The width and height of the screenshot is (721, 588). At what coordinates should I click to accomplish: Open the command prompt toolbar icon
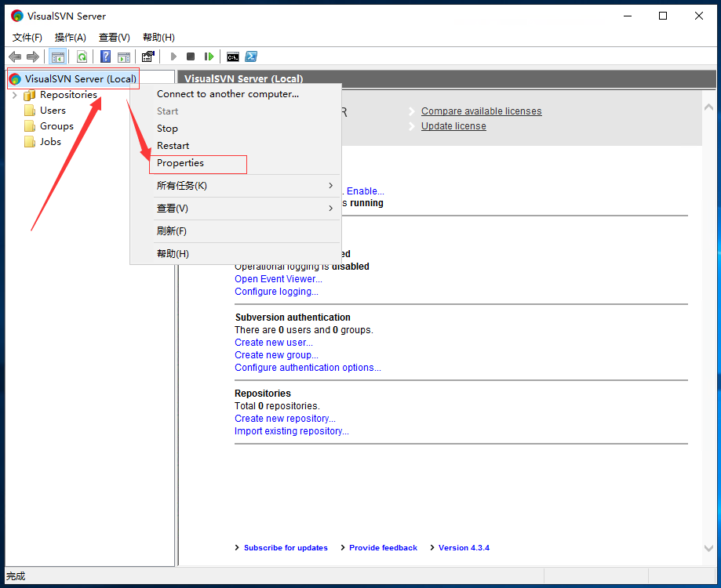tap(233, 57)
